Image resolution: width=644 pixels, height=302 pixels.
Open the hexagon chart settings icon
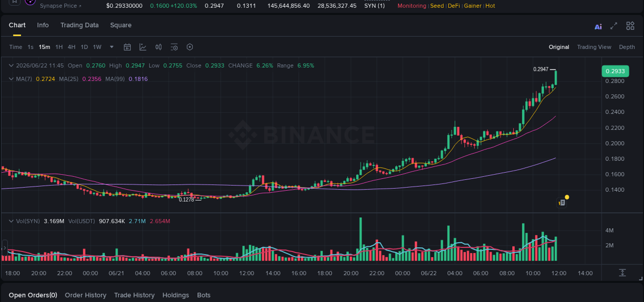click(x=190, y=47)
